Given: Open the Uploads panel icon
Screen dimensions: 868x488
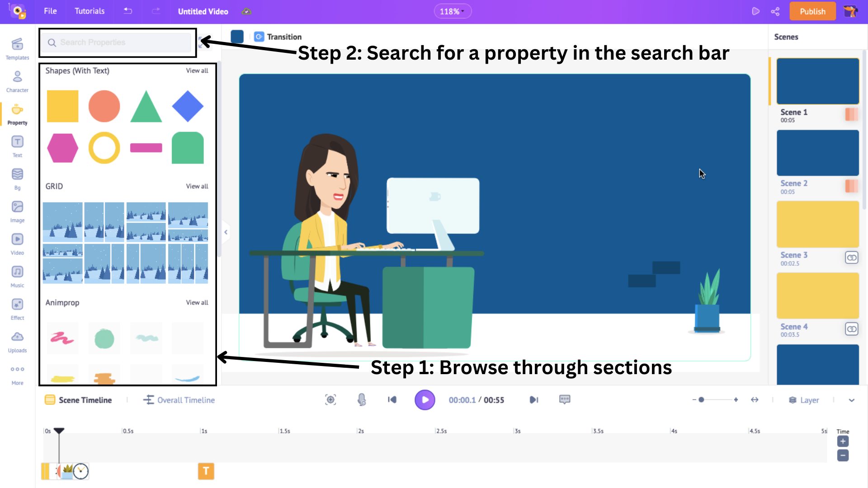Looking at the screenshot, I should (17, 337).
